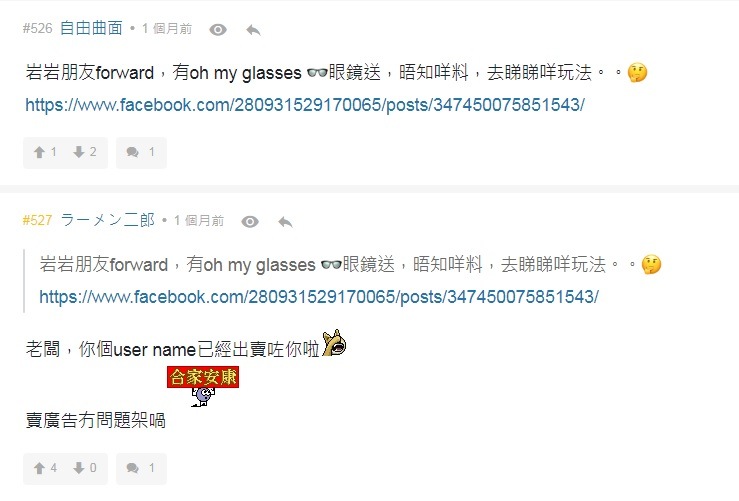Image resolution: width=739 pixels, height=501 pixels.
Task: Click the eye icon on post #527
Action: click(250, 222)
